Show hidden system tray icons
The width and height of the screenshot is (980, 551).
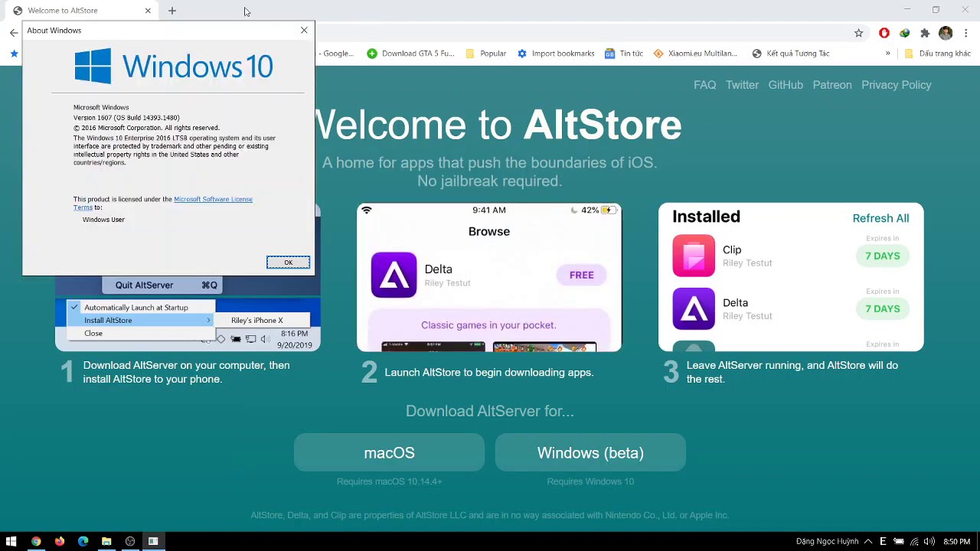coord(868,541)
